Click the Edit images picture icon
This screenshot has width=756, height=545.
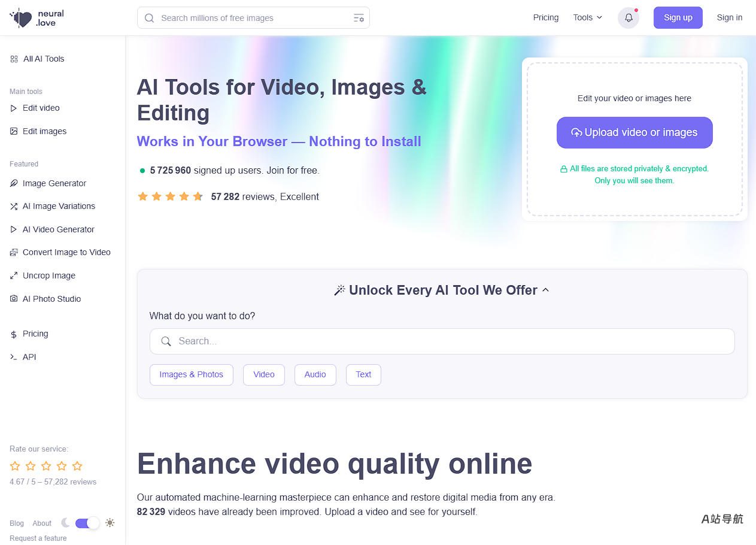pos(14,131)
